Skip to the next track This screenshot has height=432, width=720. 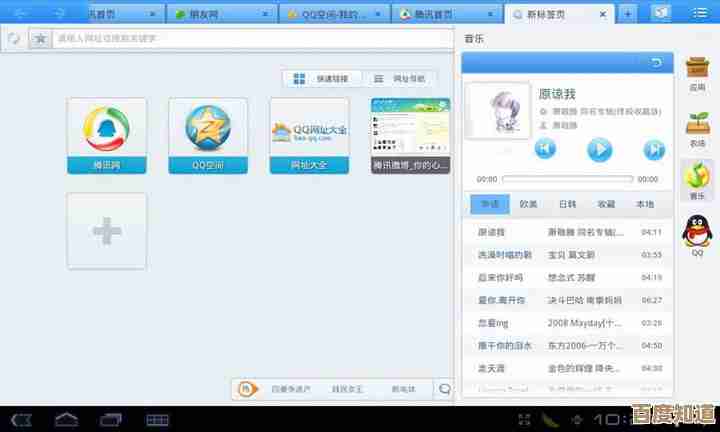654,149
